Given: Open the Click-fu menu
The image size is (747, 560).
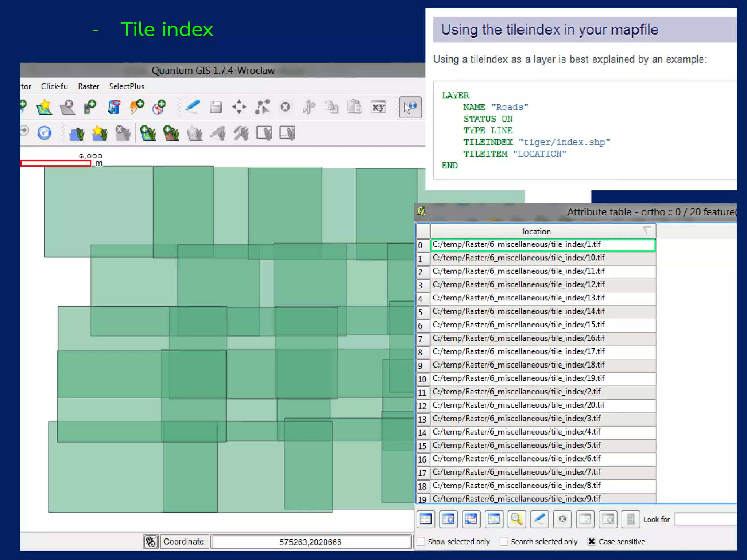Looking at the screenshot, I should coord(54,86).
